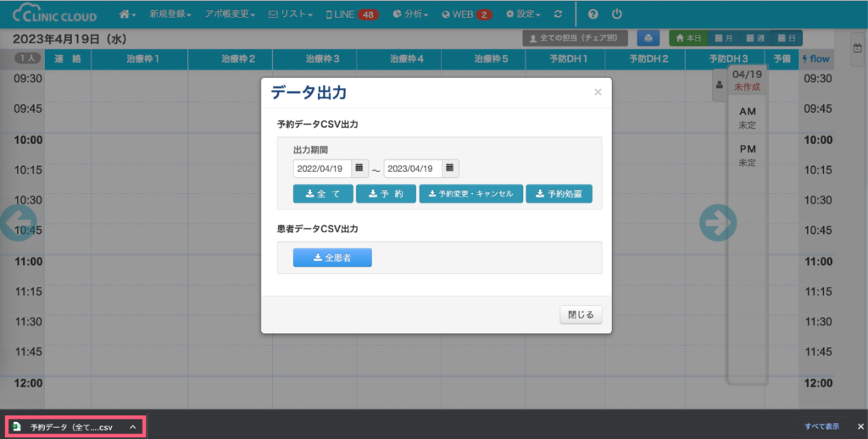Open the LINE notifications menu
Image resolution: width=868 pixels, height=439 pixels.
(353, 14)
